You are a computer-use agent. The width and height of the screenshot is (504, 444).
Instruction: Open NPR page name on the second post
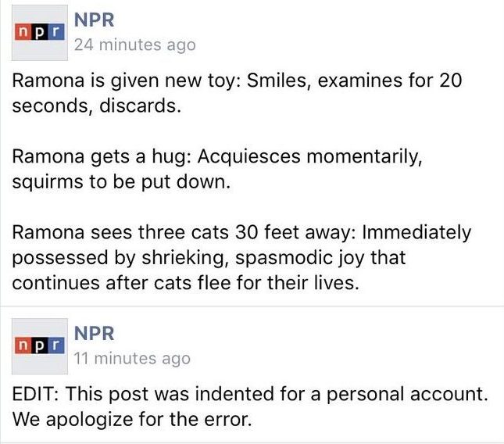pyautogui.click(x=94, y=332)
